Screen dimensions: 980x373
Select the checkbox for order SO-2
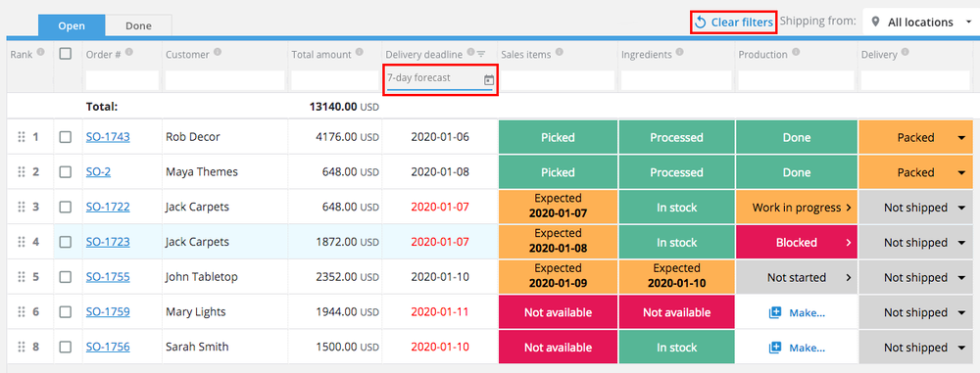pos(65,172)
